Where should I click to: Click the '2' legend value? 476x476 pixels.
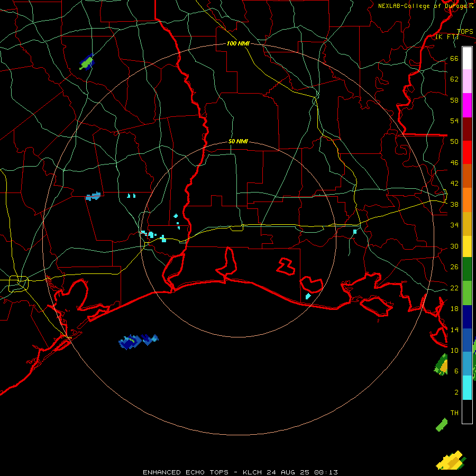(456, 392)
